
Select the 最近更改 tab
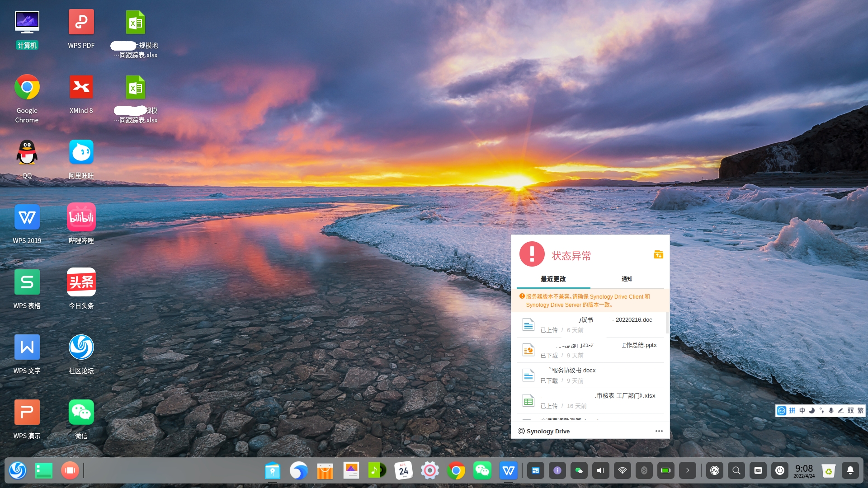click(x=553, y=279)
